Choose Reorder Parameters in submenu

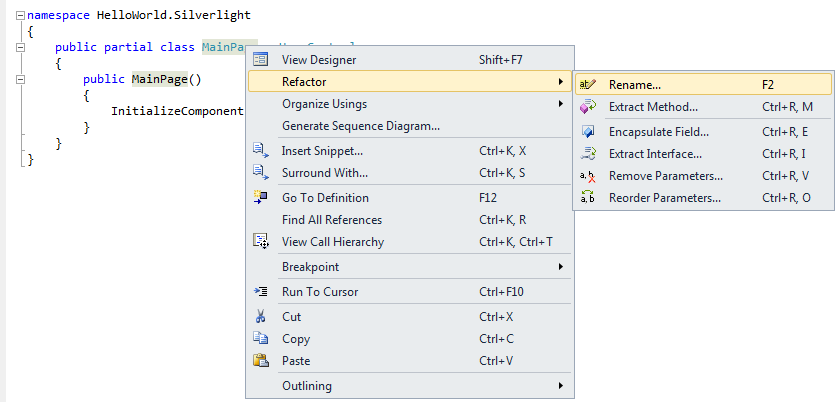[x=703, y=198]
